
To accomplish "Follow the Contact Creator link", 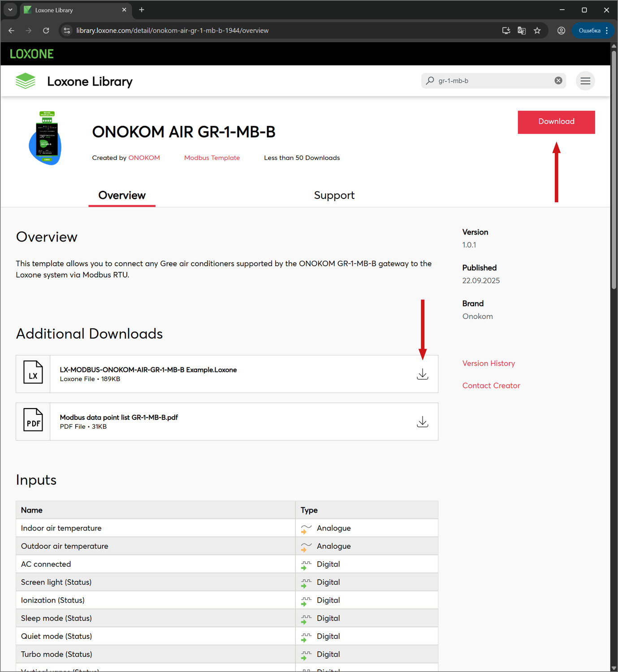I will tap(491, 386).
